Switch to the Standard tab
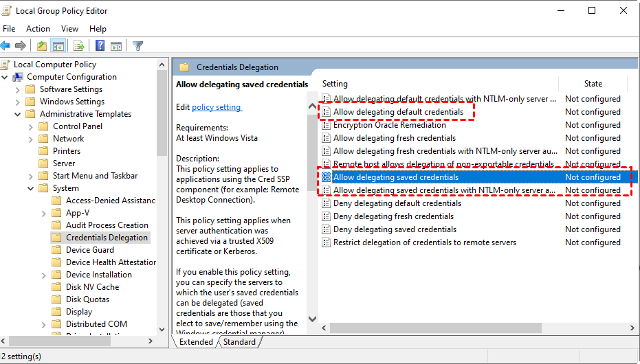This screenshot has height=364, width=640. click(x=239, y=342)
